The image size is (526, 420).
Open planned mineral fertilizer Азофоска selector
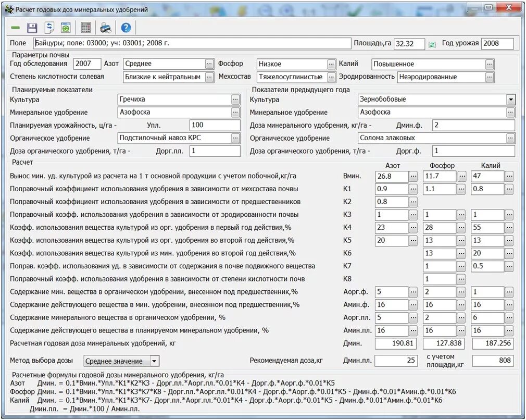click(235, 112)
